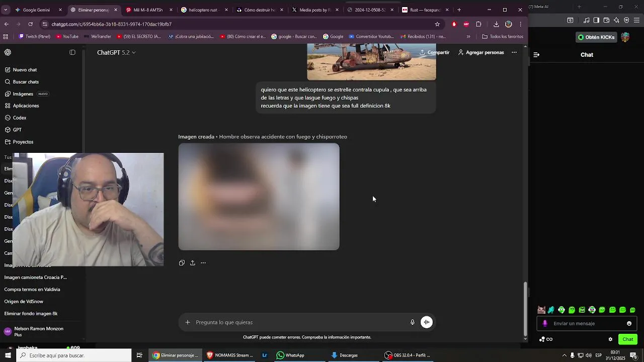Start voice mode from prompt bar
Screen dimensions: 644x362
click(427, 322)
